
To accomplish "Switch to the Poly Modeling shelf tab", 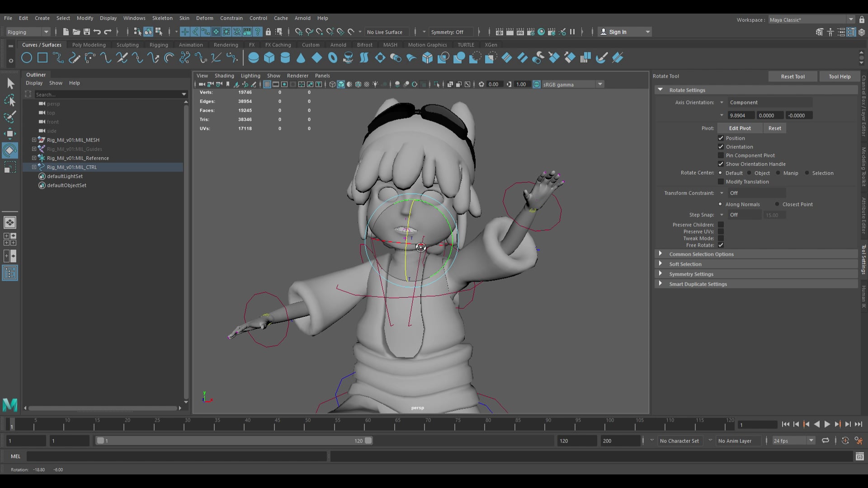I will [x=89, y=45].
